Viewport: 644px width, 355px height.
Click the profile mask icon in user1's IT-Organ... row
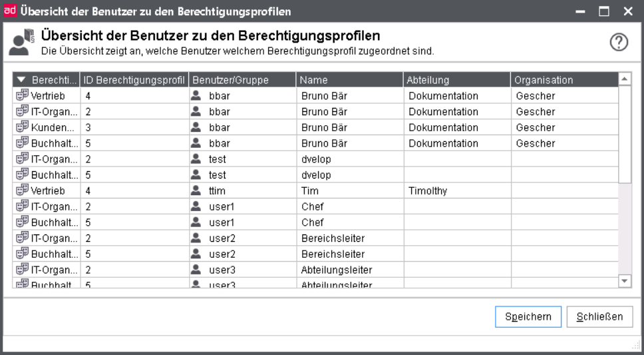pyautogui.click(x=22, y=206)
